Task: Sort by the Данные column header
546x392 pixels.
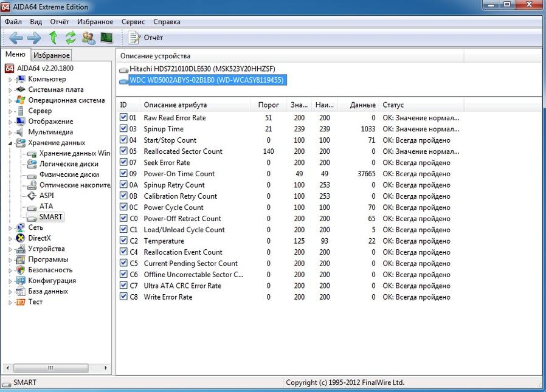Action: [x=358, y=105]
